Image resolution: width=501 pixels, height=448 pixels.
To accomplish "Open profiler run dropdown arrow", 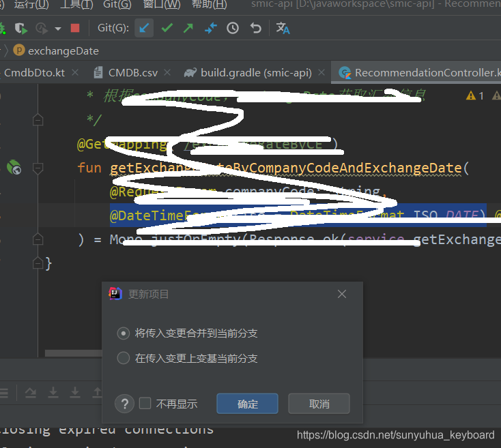I will (58, 29).
